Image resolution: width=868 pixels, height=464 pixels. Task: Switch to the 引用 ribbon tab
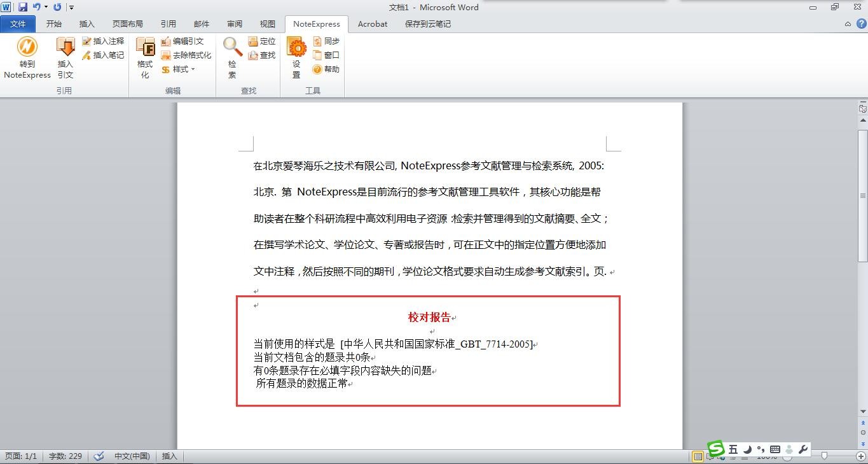[169, 24]
